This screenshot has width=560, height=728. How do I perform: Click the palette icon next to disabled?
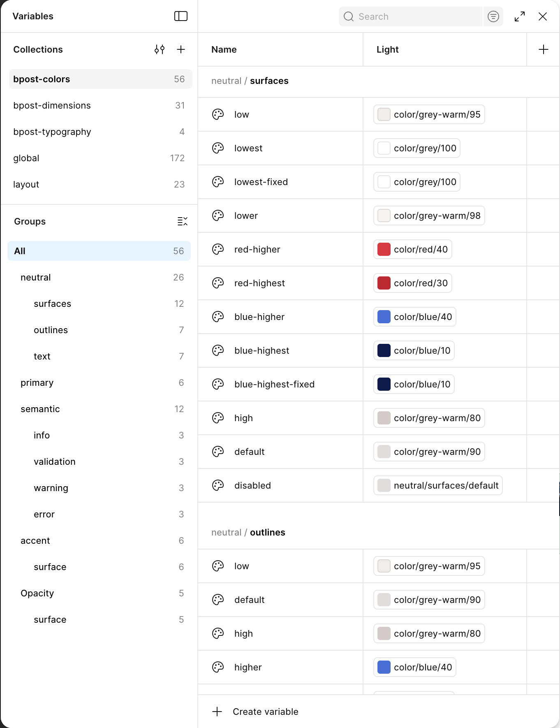click(218, 485)
